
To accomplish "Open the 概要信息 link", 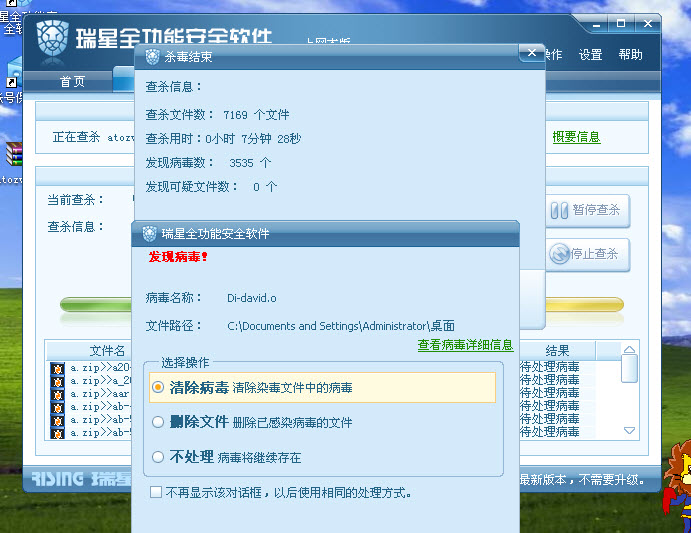I will coord(576,137).
